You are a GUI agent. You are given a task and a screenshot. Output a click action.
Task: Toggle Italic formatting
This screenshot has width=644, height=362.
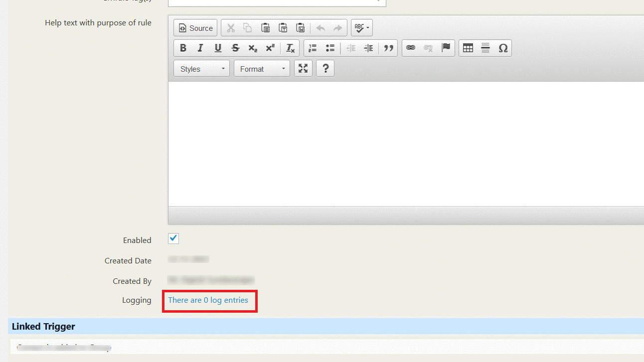coord(200,48)
